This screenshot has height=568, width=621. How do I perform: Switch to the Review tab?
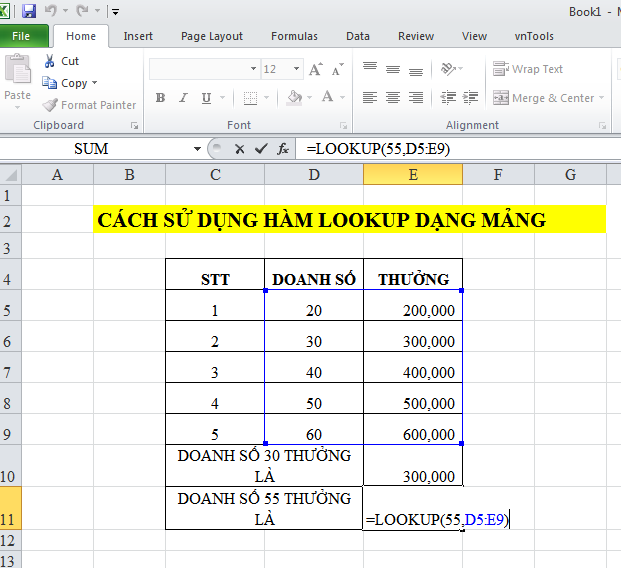(x=416, y=36)
